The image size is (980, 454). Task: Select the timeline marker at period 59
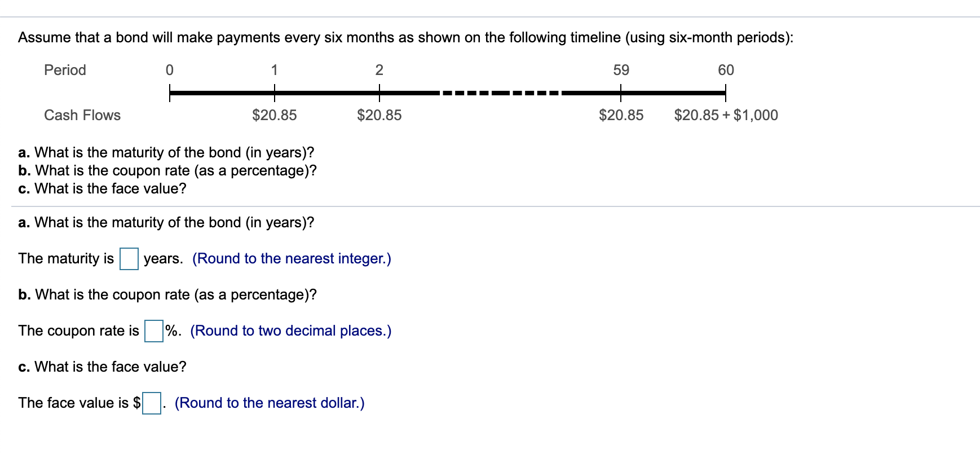pos(621,92)
